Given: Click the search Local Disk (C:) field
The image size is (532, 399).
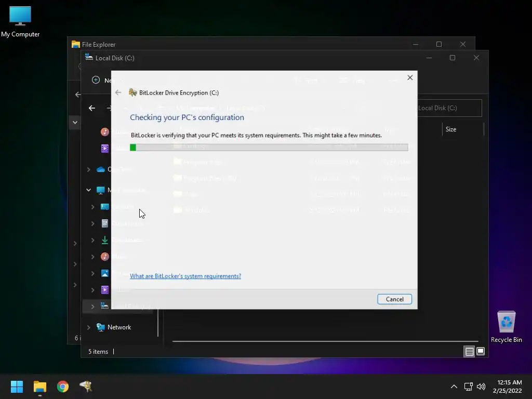Looking at the screenshot, I should point(449,108).
